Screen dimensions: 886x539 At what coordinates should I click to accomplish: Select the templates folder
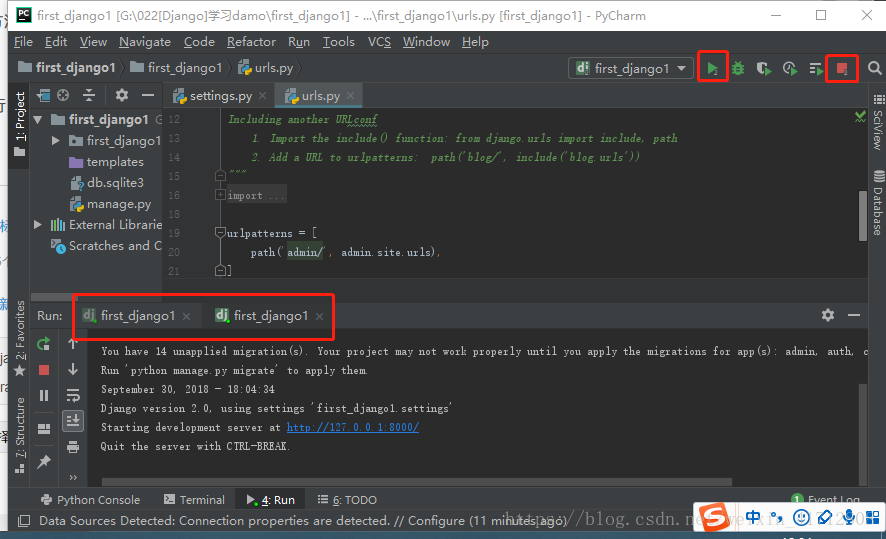point(106,162)
